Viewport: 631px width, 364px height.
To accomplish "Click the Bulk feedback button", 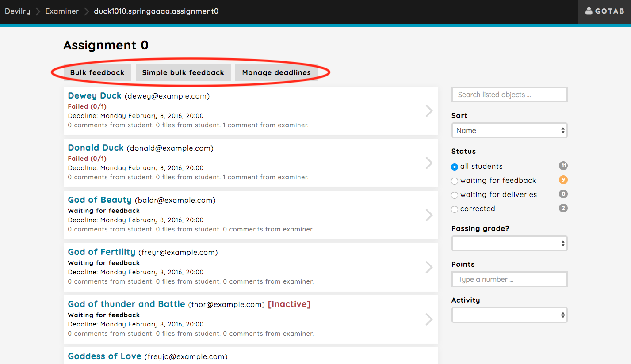I will pos(97,72).
